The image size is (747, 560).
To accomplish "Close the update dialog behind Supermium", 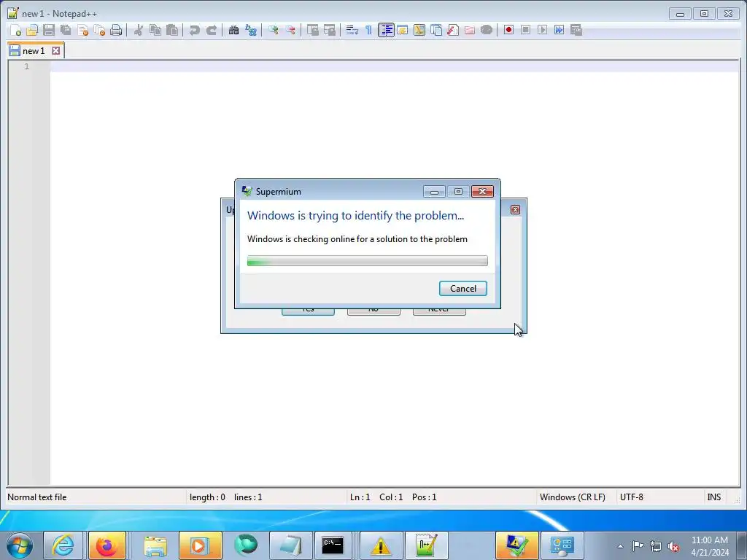I will tap(515, 209).
